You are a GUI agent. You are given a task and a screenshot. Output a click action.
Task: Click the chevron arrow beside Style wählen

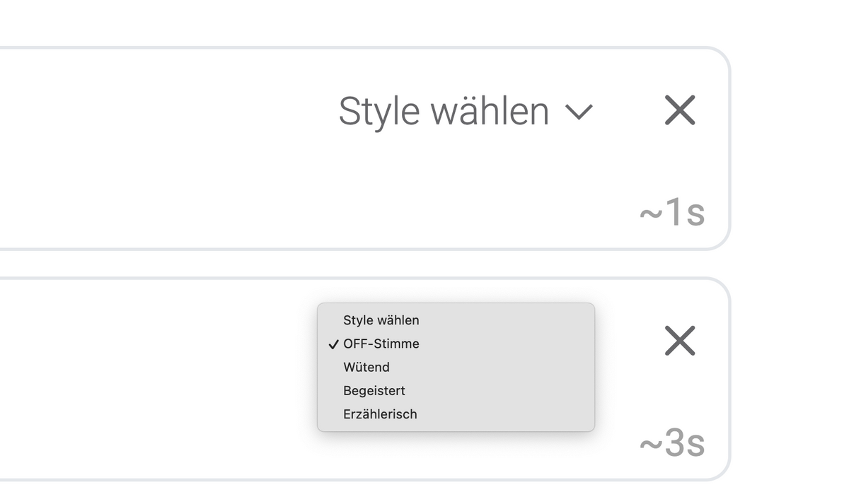[x=579, y=112]
